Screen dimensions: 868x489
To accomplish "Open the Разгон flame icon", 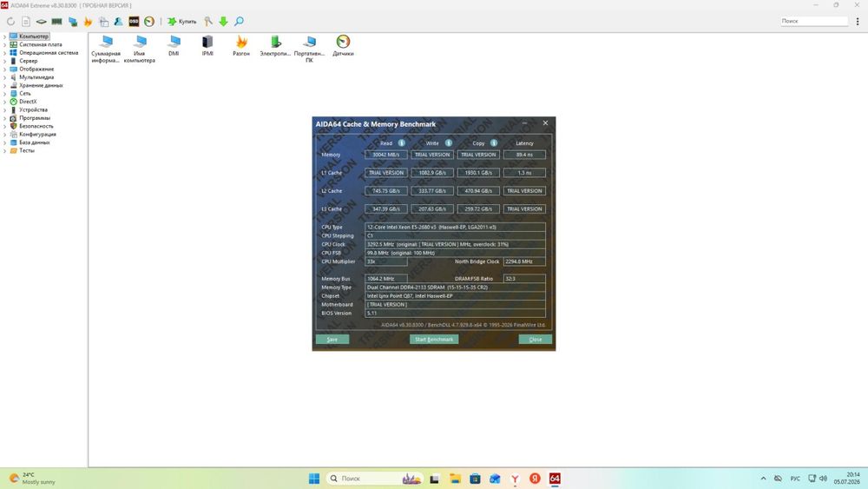I will pos(241,45).
